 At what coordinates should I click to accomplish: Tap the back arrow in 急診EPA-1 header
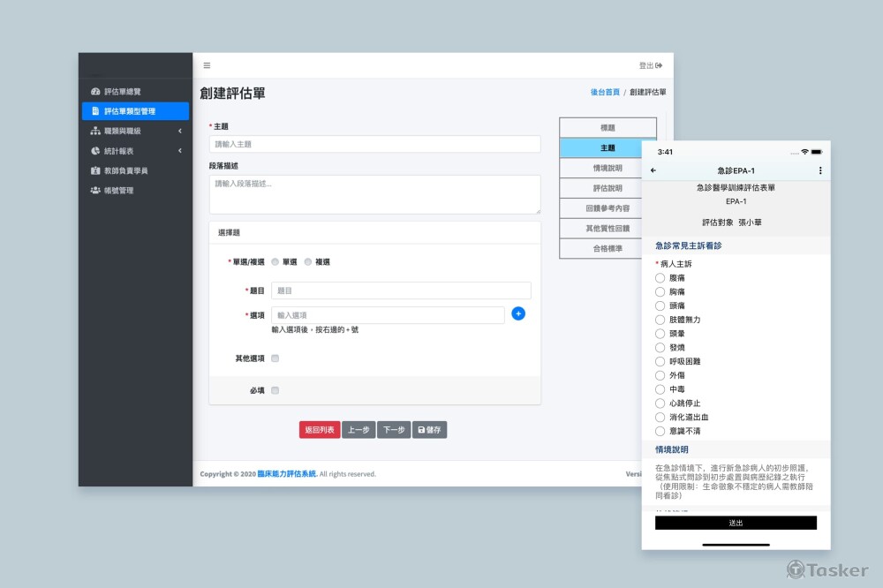click(653, 170)
